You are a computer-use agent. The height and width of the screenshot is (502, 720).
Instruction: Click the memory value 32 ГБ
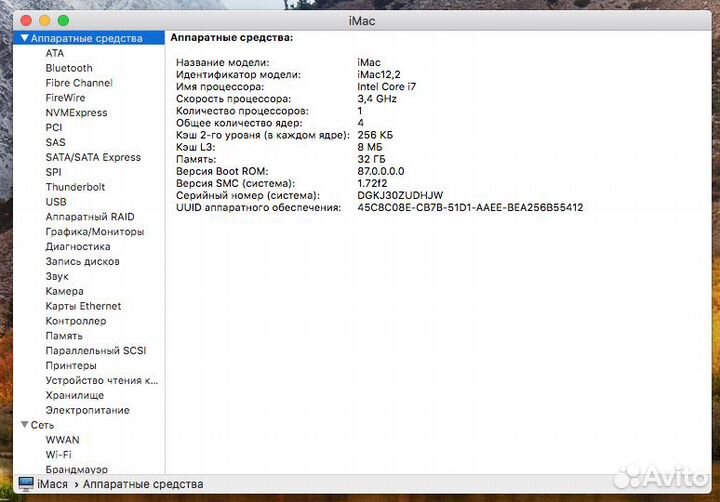(371, 159)
